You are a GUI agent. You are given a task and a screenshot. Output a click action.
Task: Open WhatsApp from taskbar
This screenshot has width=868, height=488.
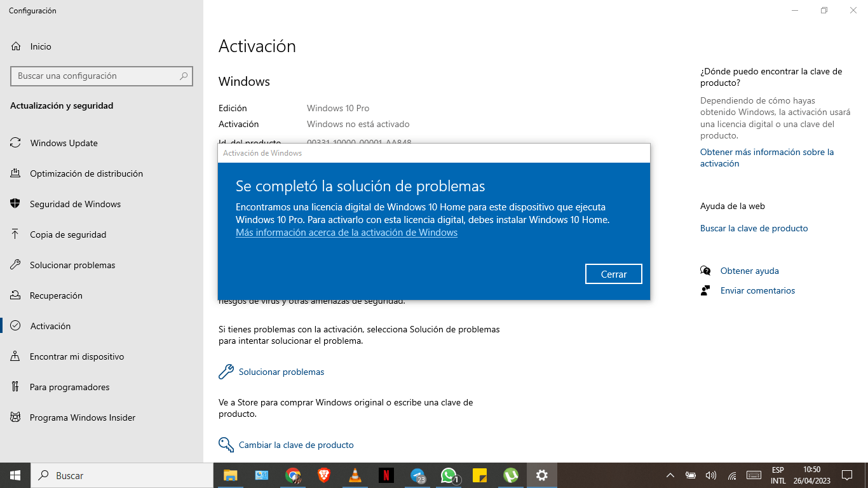pyautogui.click(x=449, y=475)
